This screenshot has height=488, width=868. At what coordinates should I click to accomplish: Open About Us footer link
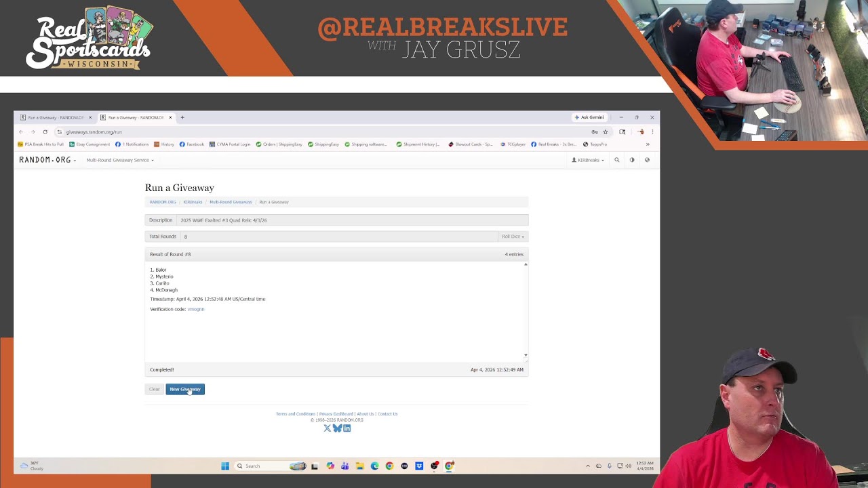[x=366, y=414]
